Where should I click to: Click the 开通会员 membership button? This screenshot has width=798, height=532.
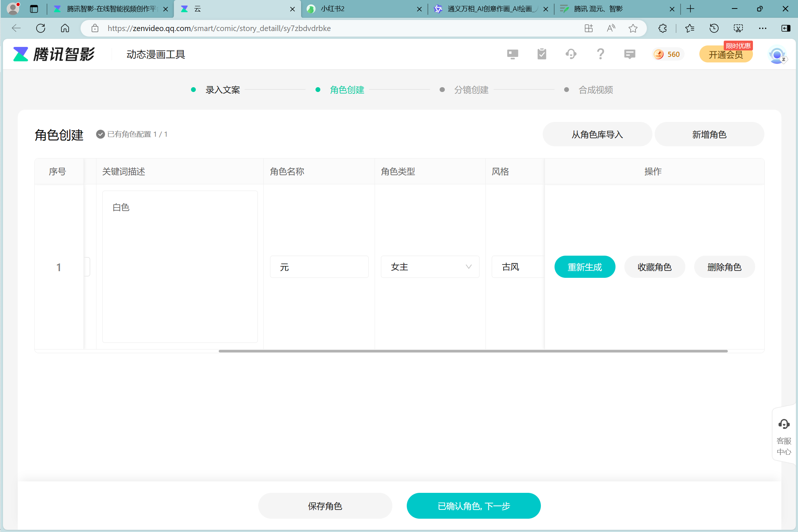[x=727, y=55]
